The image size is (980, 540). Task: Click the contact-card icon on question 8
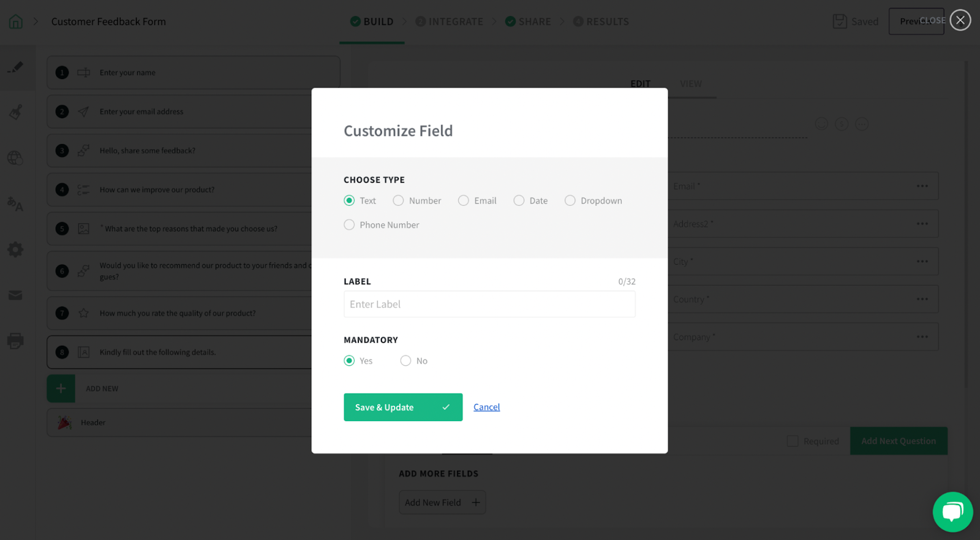pyautogui.click(x=84, y=352)
